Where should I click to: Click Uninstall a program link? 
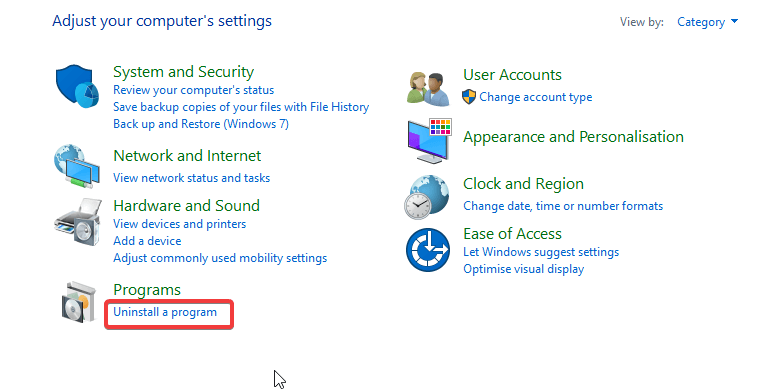165,312
